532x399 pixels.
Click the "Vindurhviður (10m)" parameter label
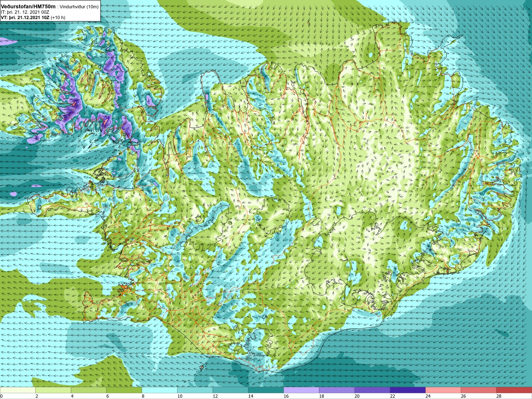tap(78, 7)
